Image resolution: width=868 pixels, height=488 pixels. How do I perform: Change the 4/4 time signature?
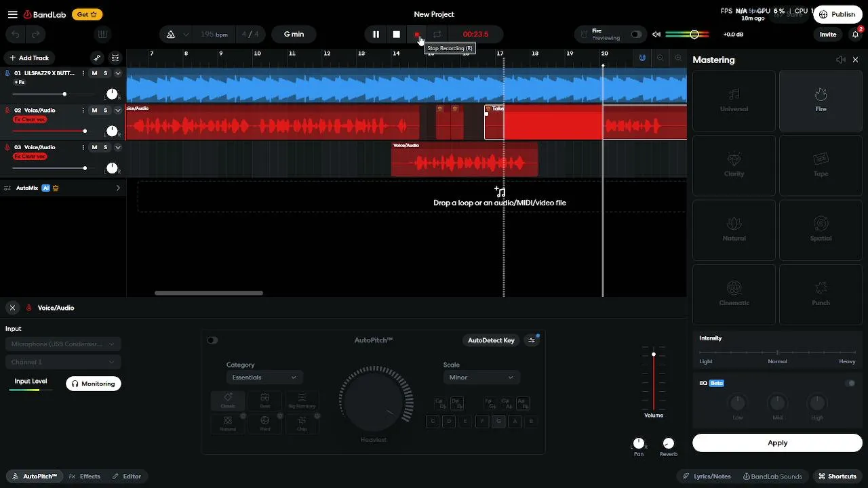(x=250, y=35)
